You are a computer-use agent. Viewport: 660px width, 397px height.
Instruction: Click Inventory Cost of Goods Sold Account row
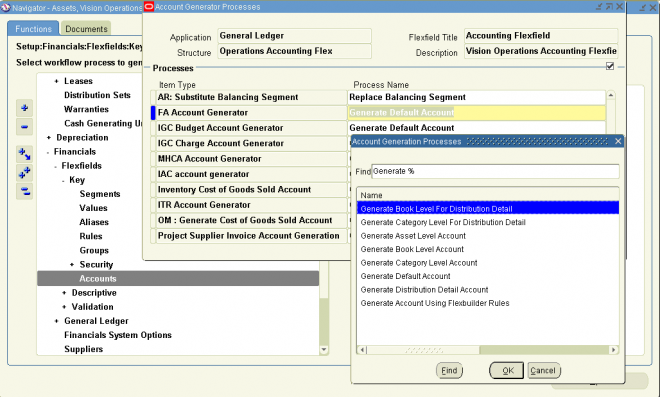(x=251, y=189)
